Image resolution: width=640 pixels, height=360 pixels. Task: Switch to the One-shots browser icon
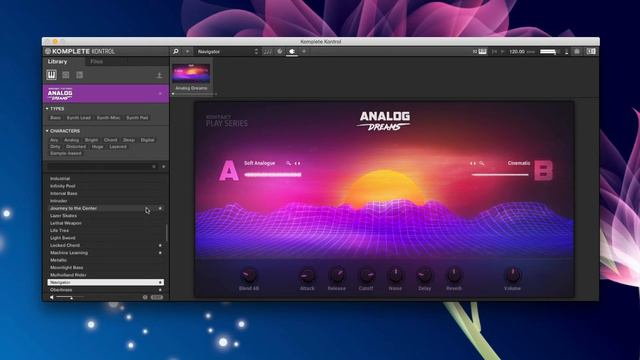tap(80, 75)
